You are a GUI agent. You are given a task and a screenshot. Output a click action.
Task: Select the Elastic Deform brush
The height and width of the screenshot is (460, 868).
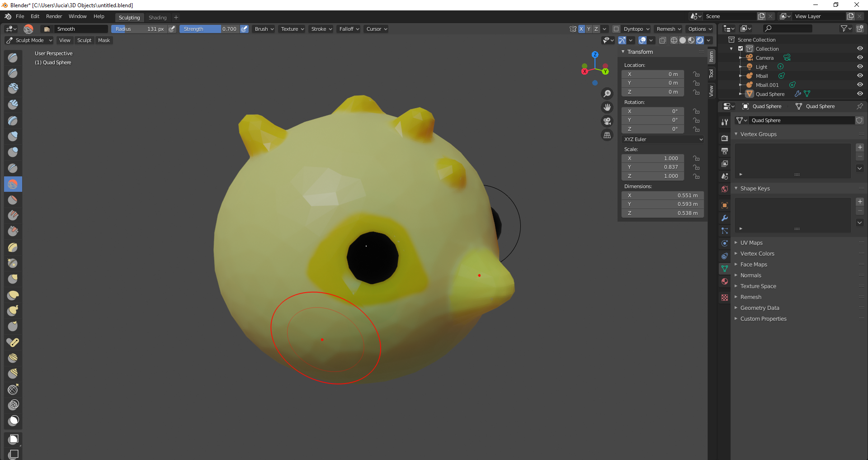[x=13, y=295]
